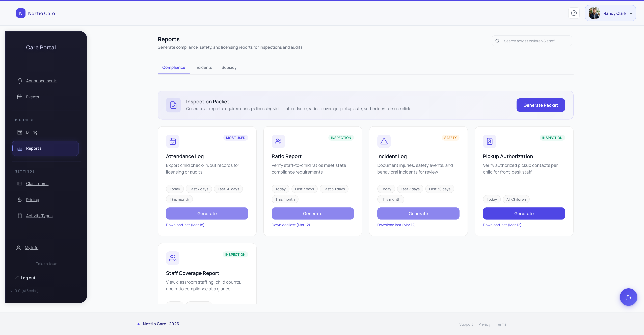
Task: Select the Pricing dollar icon
Action: point(20,200)
